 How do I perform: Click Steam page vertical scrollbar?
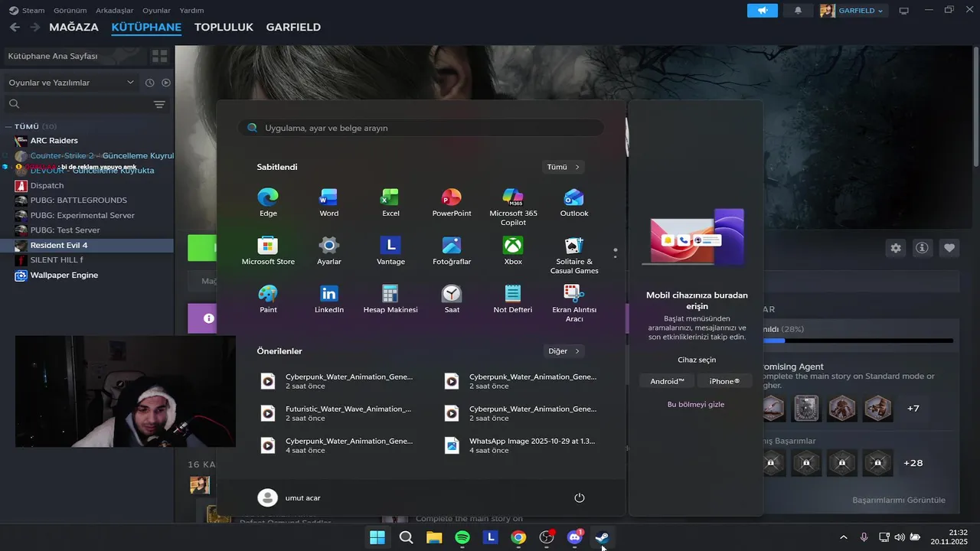coord(975,107)
